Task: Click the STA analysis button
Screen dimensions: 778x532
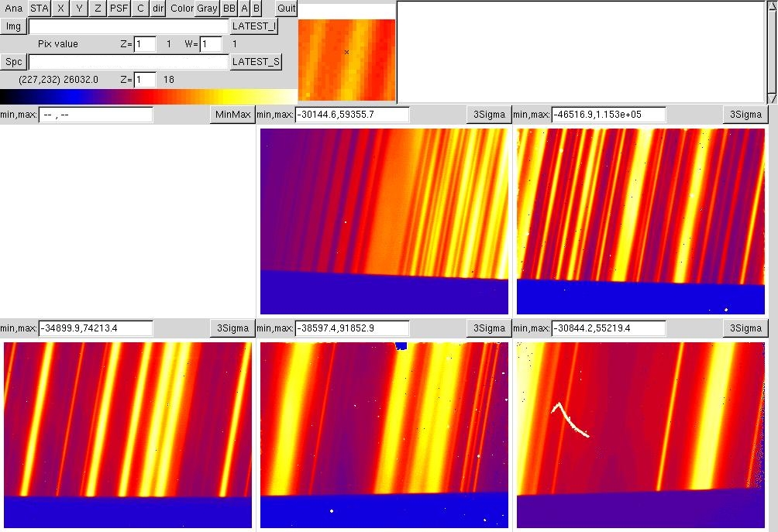Action: pyautogui.click(x=40, y=9)
